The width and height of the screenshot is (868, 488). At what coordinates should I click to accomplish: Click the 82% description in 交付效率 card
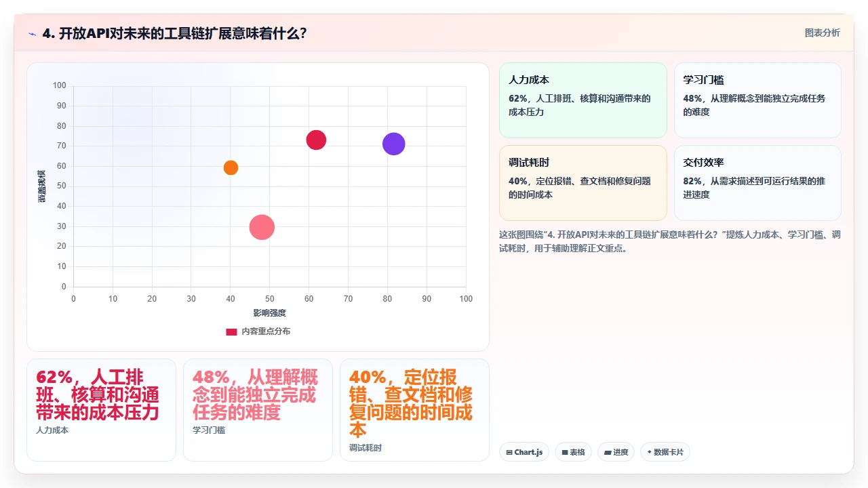754,188
